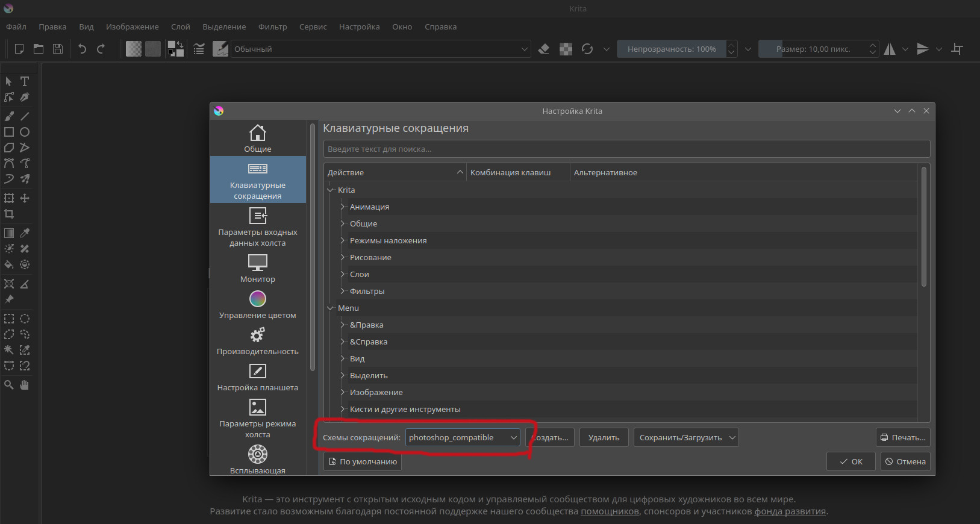Viewport: 980px width, 524px height.
Task: Collapse the 'Menu' tree group
Action: point(330,308)
